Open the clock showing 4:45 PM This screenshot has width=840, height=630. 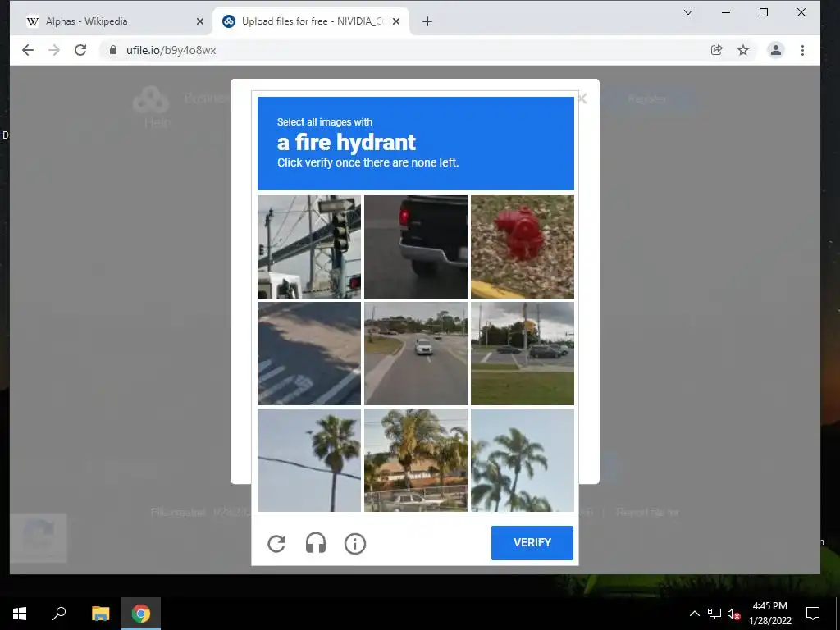tap(769, 614)
